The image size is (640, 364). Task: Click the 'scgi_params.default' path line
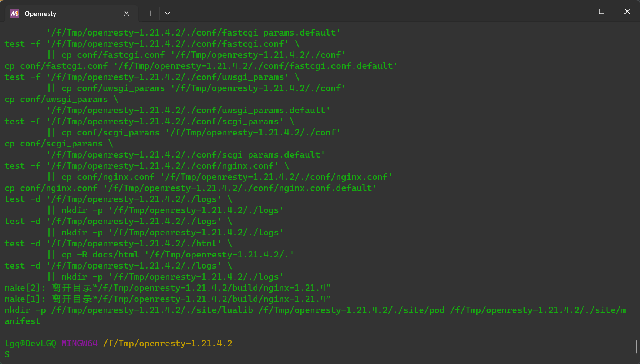point(186,155)
